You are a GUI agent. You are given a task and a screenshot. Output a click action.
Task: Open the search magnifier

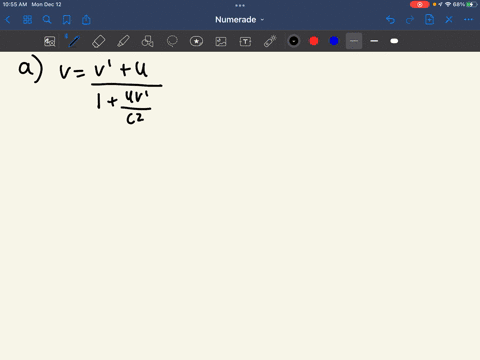(47, 20)
